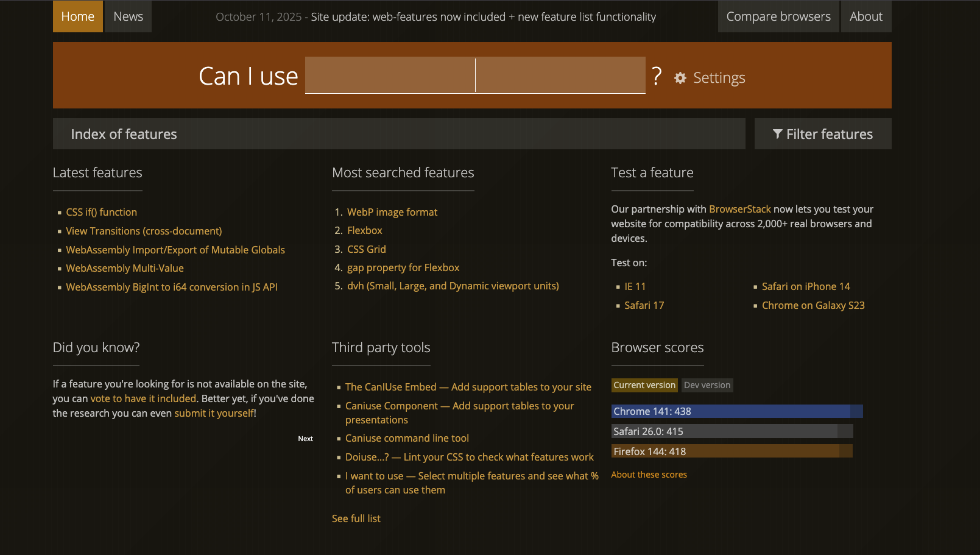Test on Safari on iPhone 14
Screen dimensions: 980x555
point(805,286)
